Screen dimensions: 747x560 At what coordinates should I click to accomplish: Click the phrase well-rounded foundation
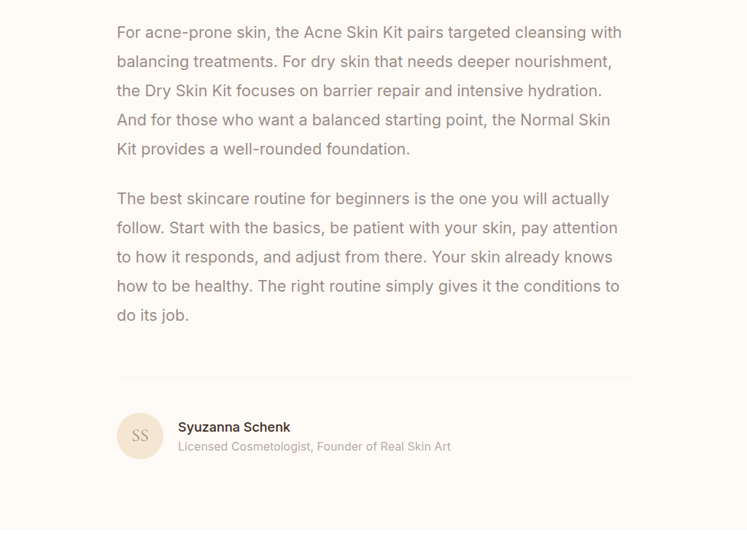pos(316,149)
